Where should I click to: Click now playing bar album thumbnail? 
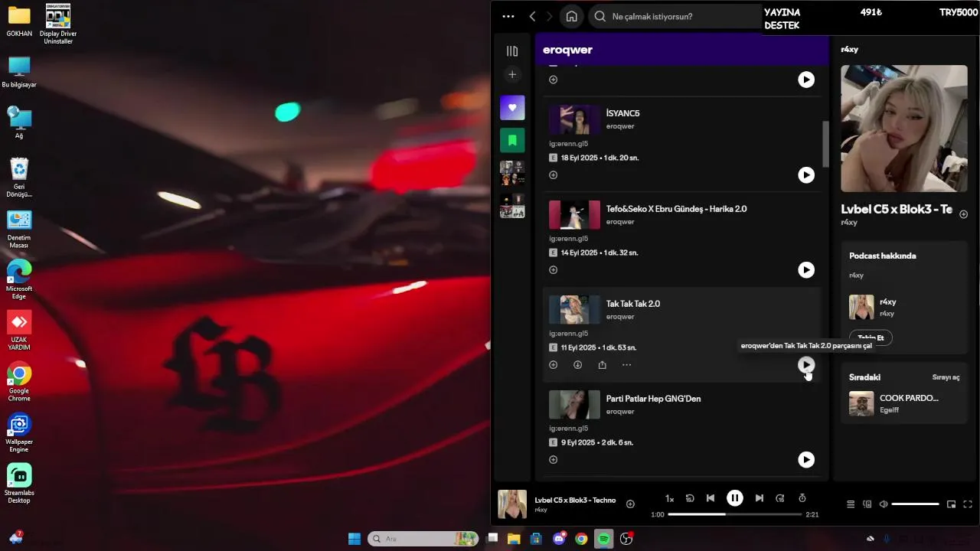tap(512, 504)
